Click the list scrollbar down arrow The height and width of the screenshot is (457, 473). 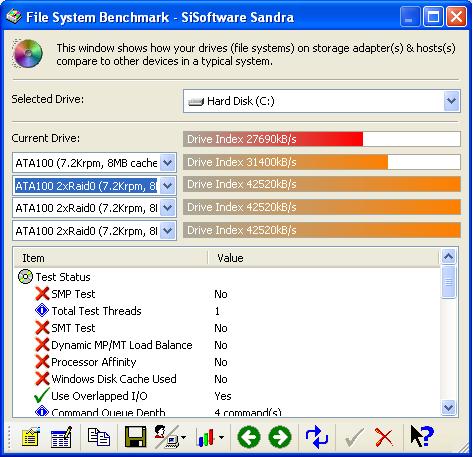pyautogui.click(x=449, y=407)
